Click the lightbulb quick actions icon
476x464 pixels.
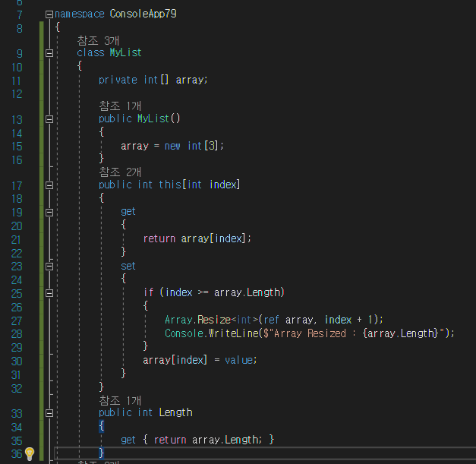pos(30,454)
